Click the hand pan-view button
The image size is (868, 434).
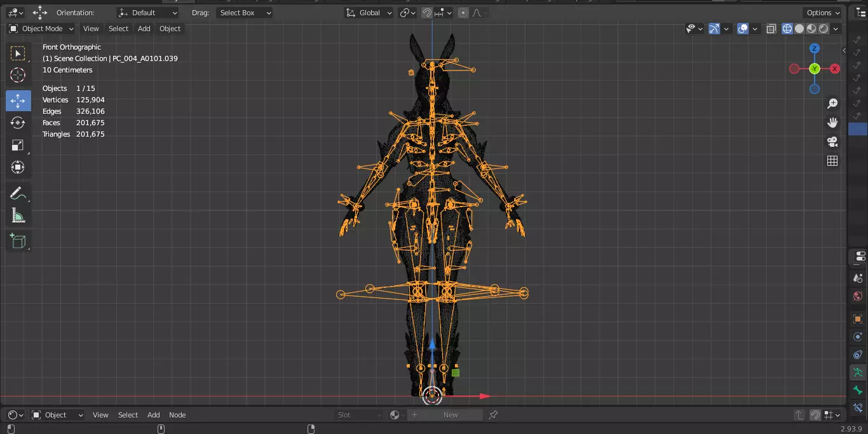coord(832,123)
